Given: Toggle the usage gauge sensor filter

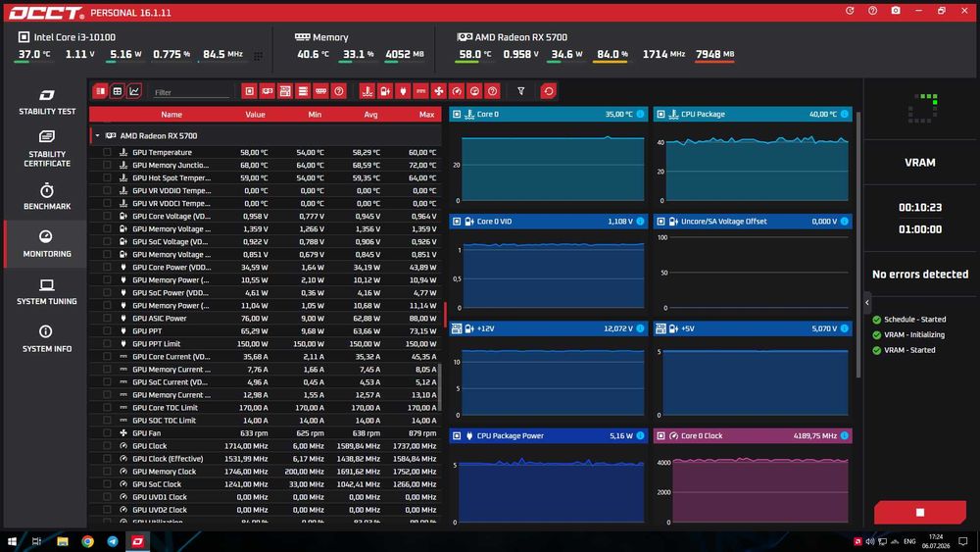Looking at the screenshot, I should pyautogui.click(x=474, y=91).
